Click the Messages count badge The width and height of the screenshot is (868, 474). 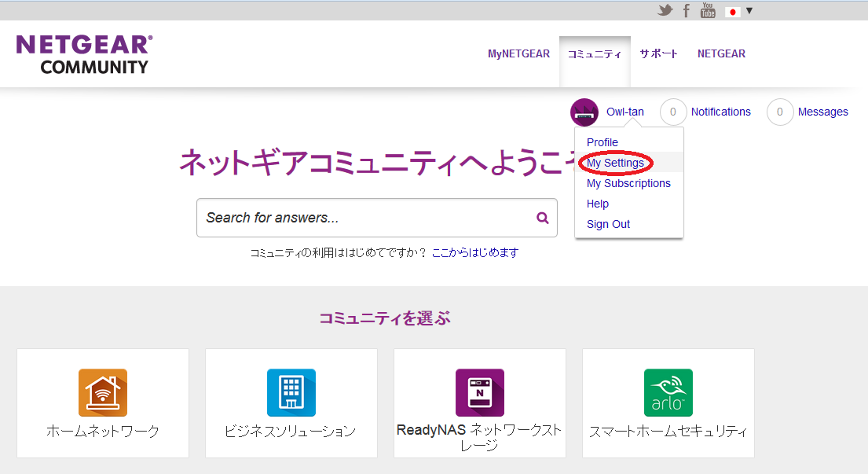pos(780,112)
